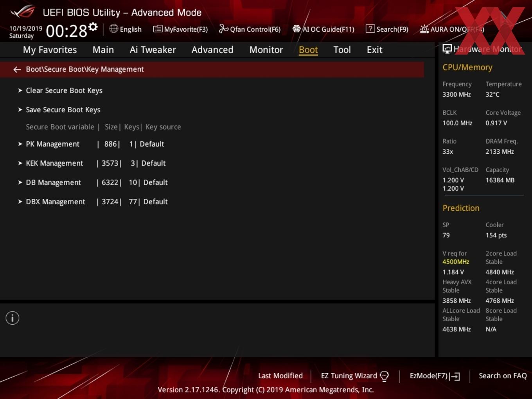This screenshot has height=399, width=532.
Task: Open the Tool tab
Action: [x=342, y=50]
